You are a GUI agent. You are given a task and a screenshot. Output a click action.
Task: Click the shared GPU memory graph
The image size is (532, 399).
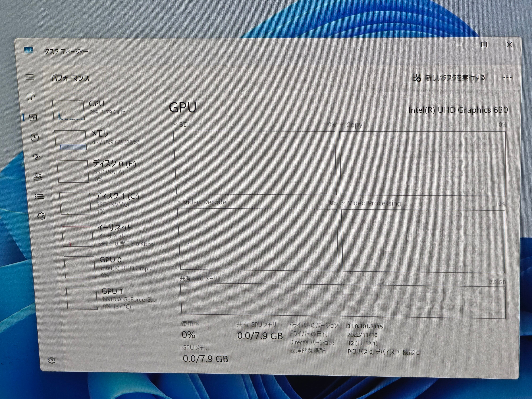click(343, 301)
